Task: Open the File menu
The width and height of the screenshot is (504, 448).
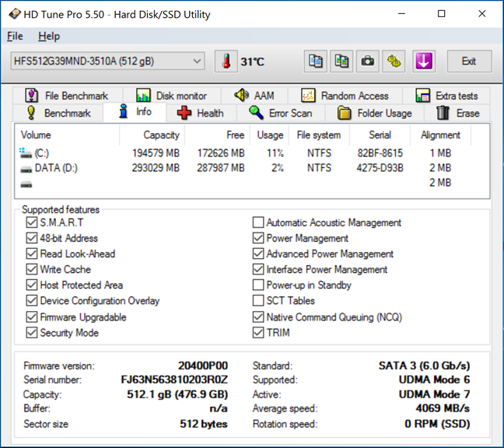Action: pos(15,37)
